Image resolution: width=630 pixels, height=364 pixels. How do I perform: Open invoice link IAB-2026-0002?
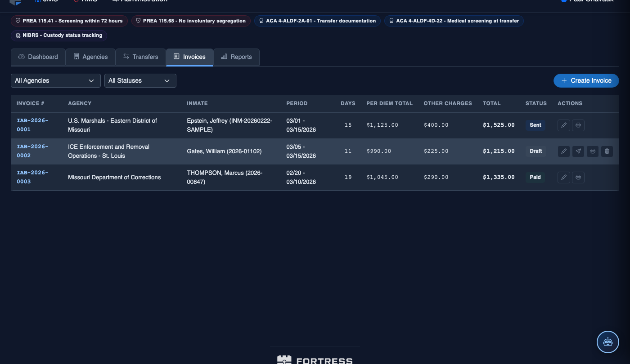click(x=32, y=151)
